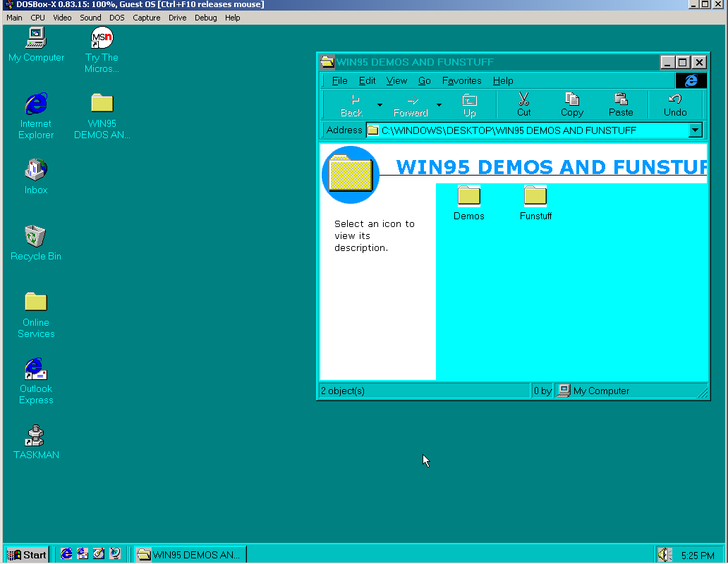This screenshot has width=728, height=564.
Task: Click the Copy toolbar icon
Action: [571, 104]
